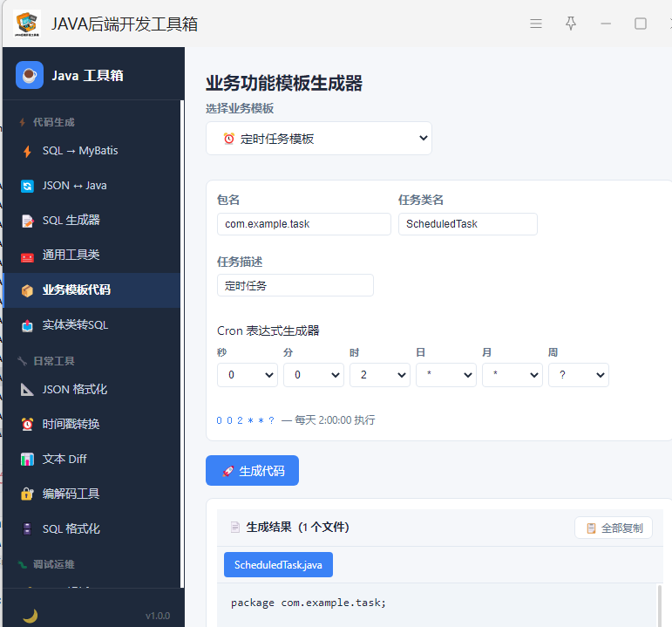The height and width of the screenshot is (627, 672).
Task: Click the sync icon beside JSON ↔ Java
Action: point(27,186)
